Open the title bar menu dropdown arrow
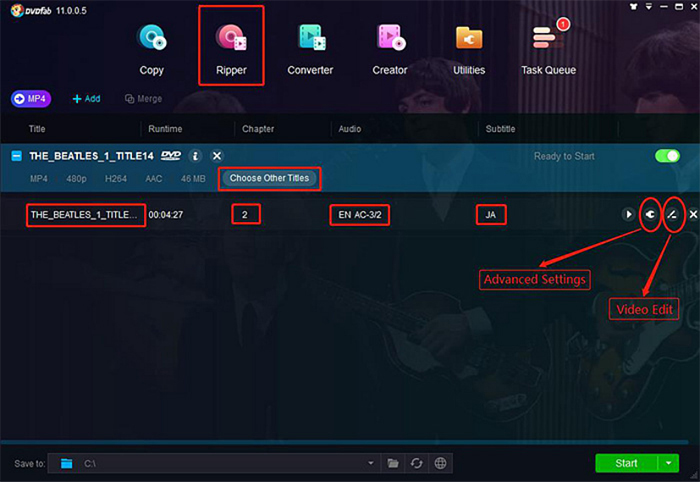This screenshot has width=700, height=482. 649,7
